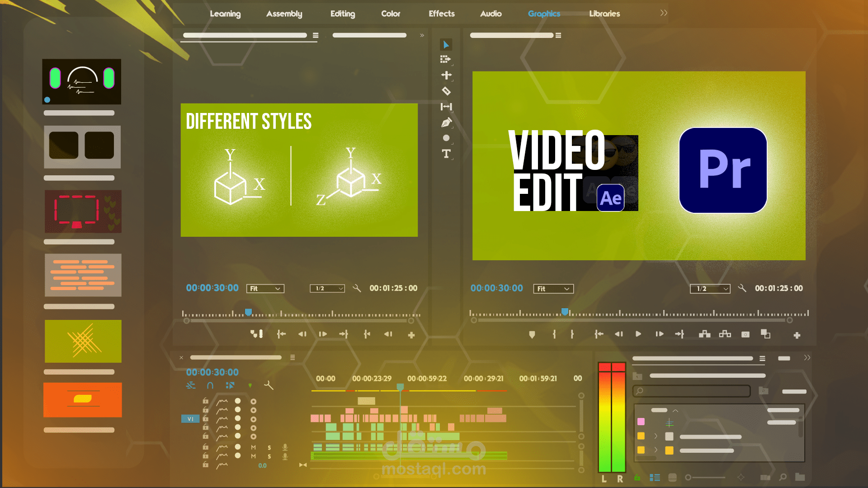Select the Track Select Forward tool
Image resolution: width=868 pixels, height=488 pixels.
click(x=445, y=59)
